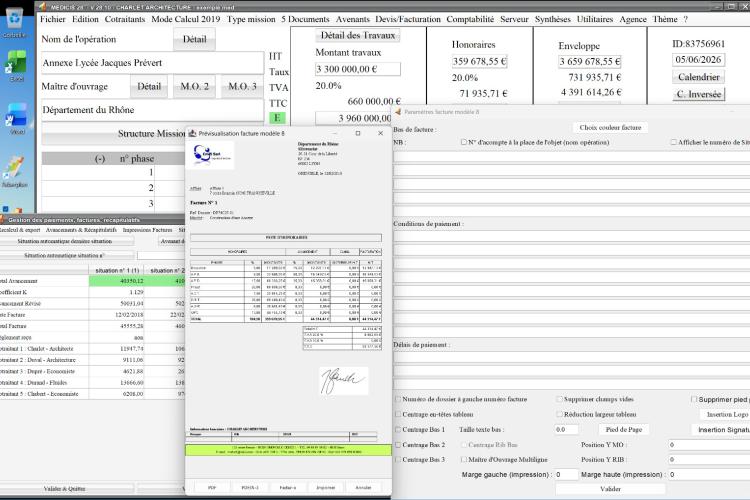Edit the Montant travaux field '3 300 000,00 €'
The image size is (750, 500).
[358, 69]
